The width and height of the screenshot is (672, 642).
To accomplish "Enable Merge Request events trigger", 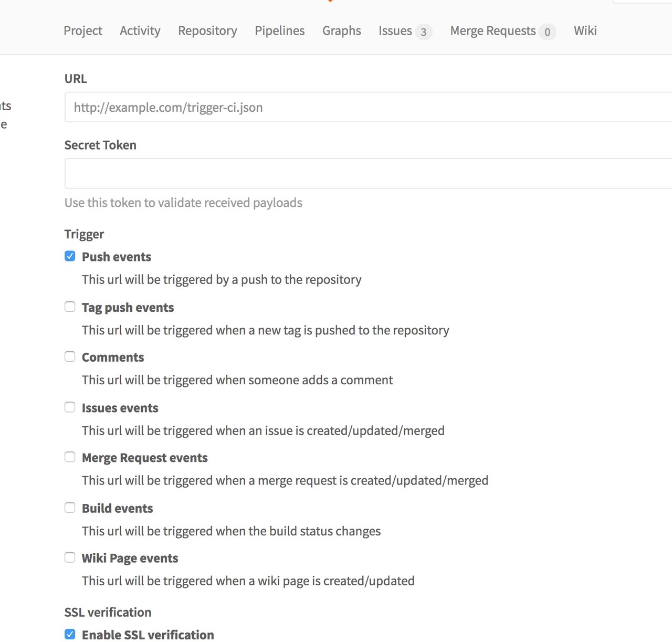I will tap(70, 457).
